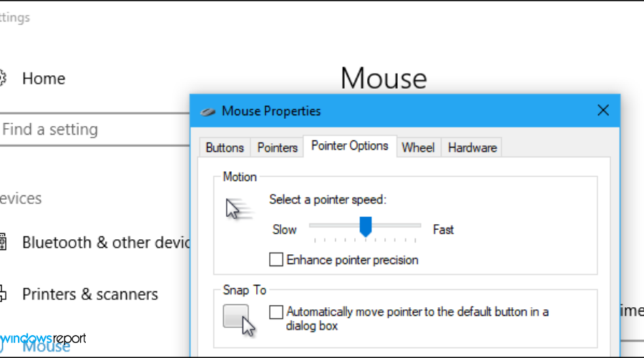Click the Bluetooth & other devices icon
This screenshot has width=644, height=358.
tap(2, 242)
